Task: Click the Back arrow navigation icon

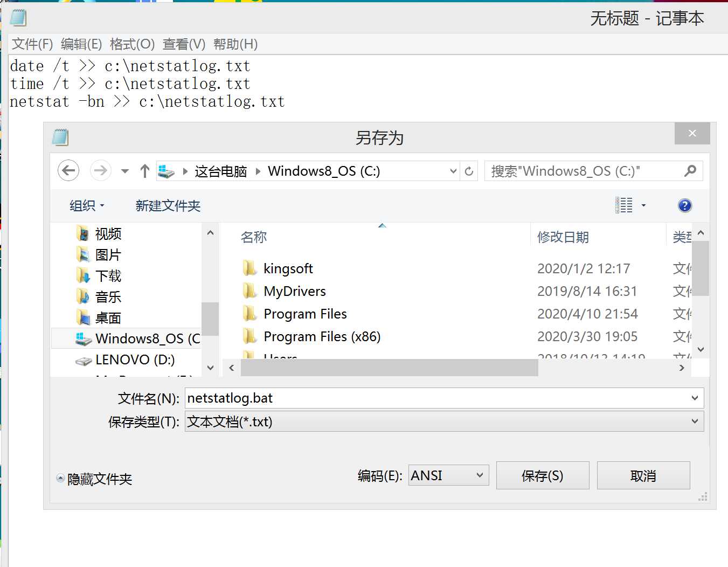Action: [68, 171]
